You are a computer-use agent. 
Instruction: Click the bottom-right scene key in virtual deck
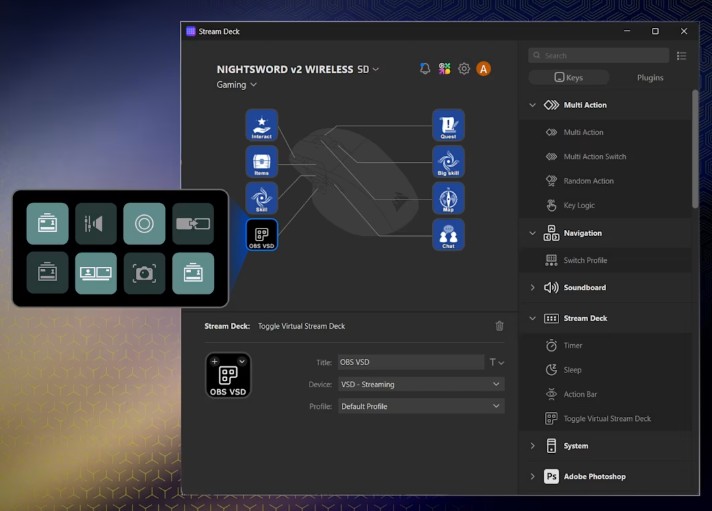[x=193, y=273]
